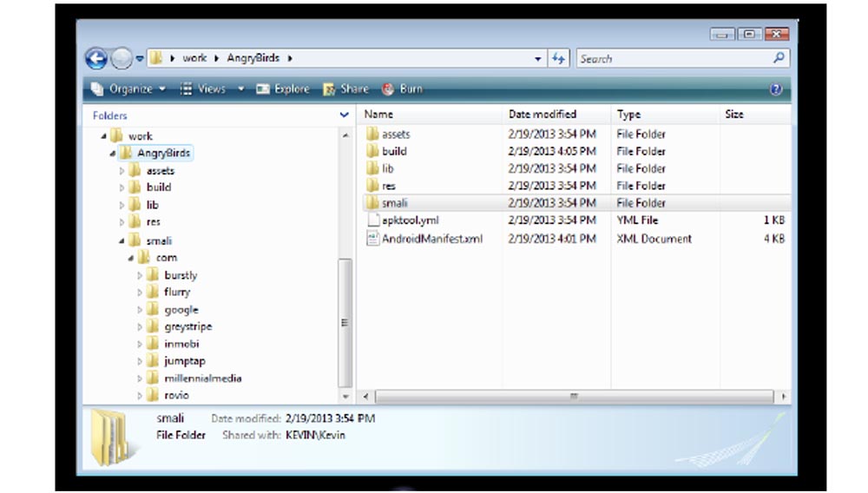The height and width of the screenshot is (493, 868).
Task: Click the Back navigation arrow
Action: coord(96,58)
